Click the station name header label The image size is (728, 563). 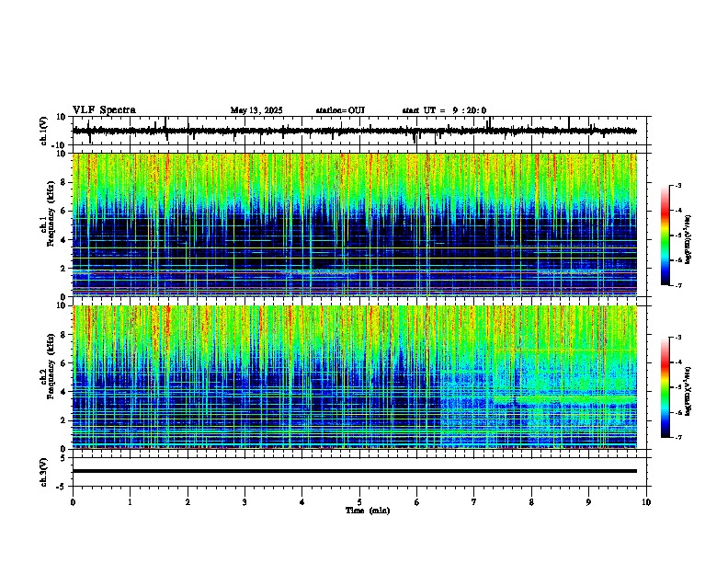340,110
